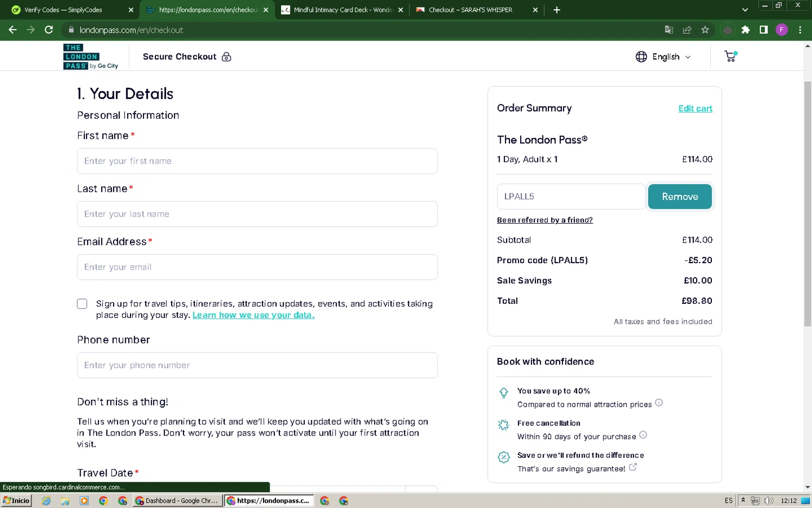Click into the Email Address field

pyautogui.click(x=257, y=267)
